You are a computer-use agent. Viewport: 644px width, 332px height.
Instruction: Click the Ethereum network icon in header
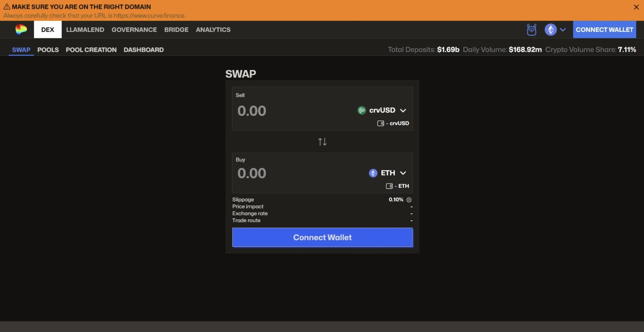point(551,30)
